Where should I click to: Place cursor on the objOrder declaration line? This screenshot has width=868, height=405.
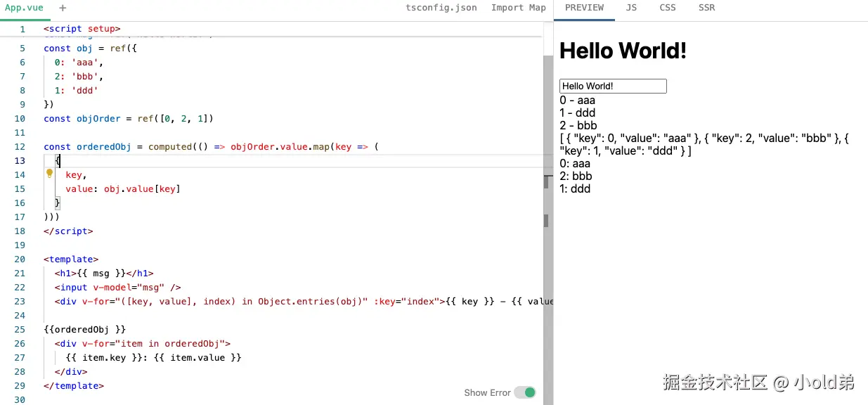[x=128, y=119]
